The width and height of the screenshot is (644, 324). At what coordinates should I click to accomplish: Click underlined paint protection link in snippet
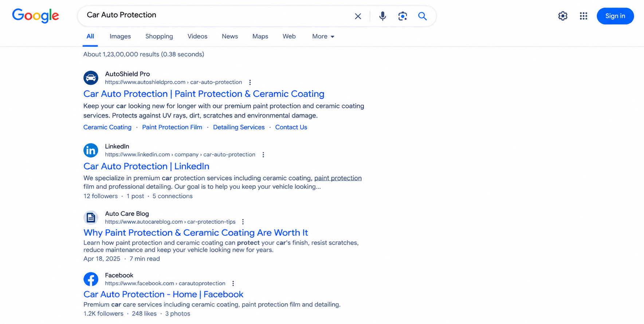(x=338, y=178)
